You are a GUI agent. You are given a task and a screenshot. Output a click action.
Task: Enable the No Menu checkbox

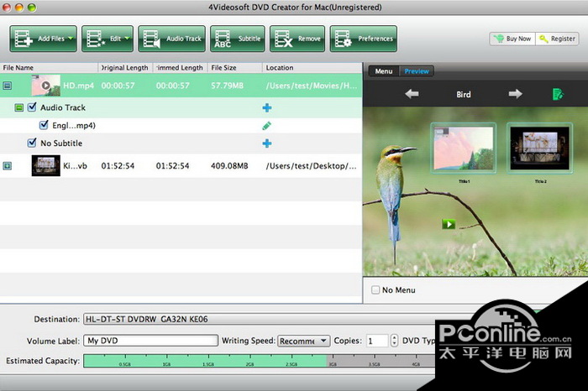coord(375,289)
